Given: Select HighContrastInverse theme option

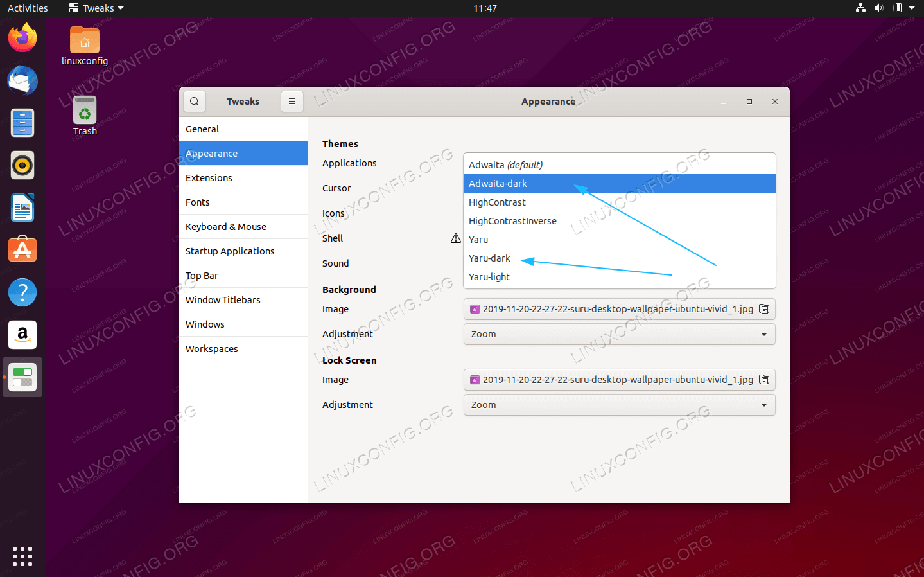Looking at the screenshot, I should click(512, 221).
